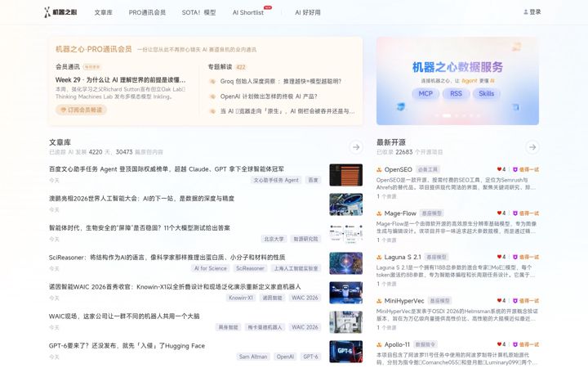Open the SciReasoner article title

coord(167,258)
